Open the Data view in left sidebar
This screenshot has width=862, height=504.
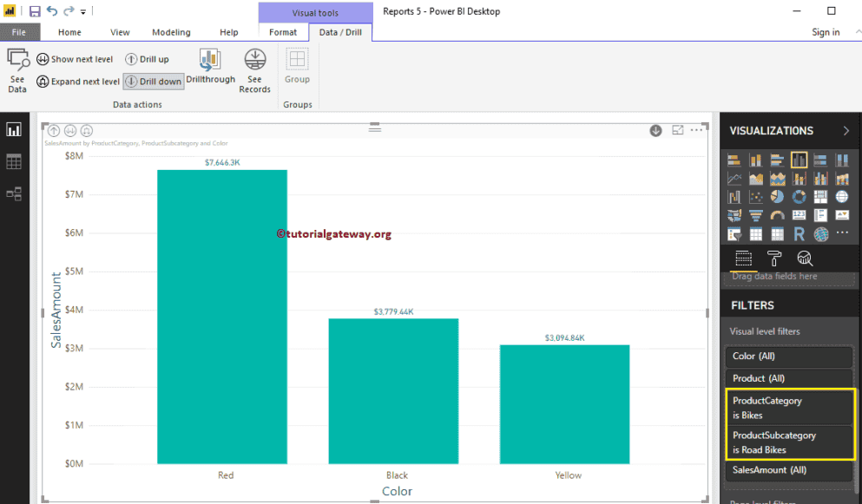pyautogui.click(x=14, y=161)
